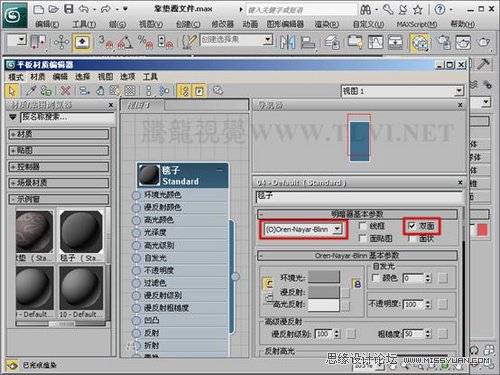The width and height of the screenshot is (500, 375).
Task: Choose the Select Tool arrow in material editor
Action: [12, 91]
